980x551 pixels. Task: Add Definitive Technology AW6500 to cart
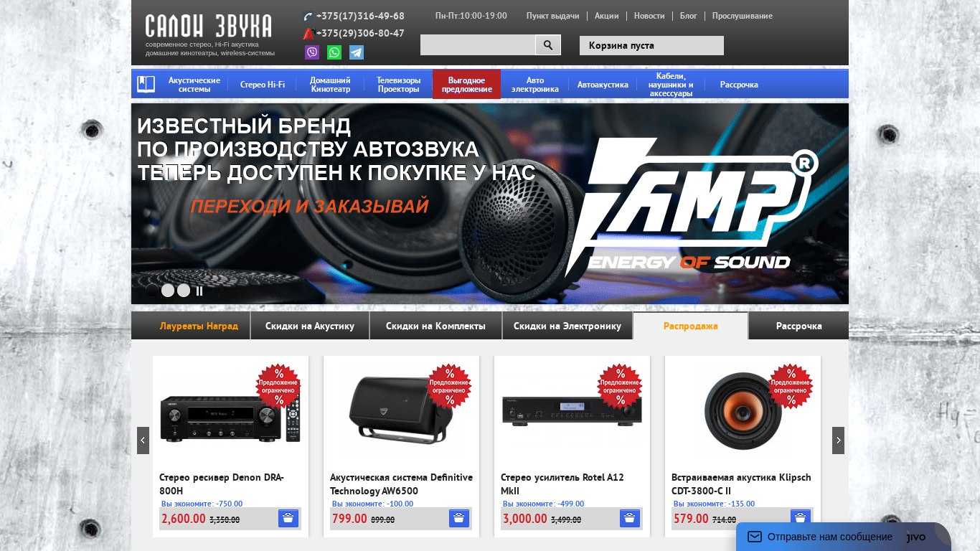click(x=459, y=519)
